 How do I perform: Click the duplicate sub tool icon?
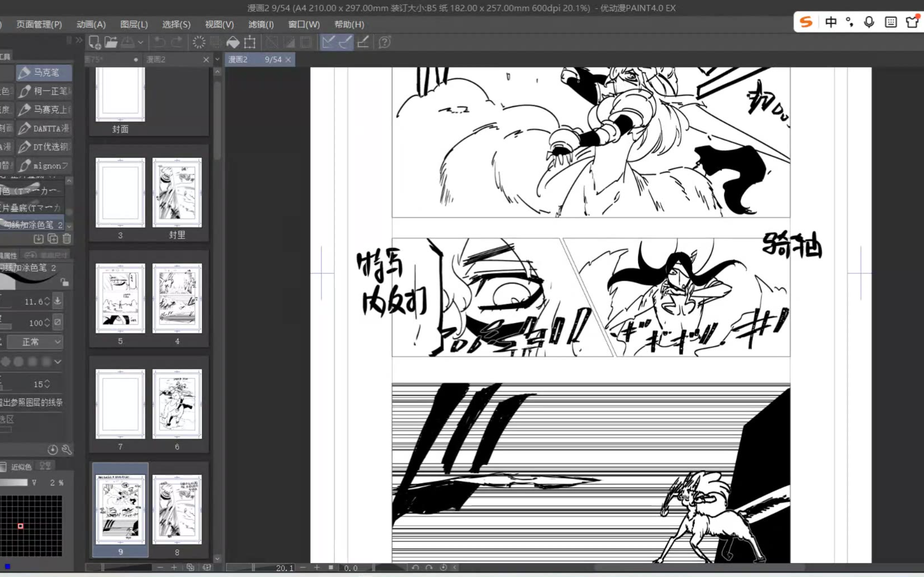53,239
